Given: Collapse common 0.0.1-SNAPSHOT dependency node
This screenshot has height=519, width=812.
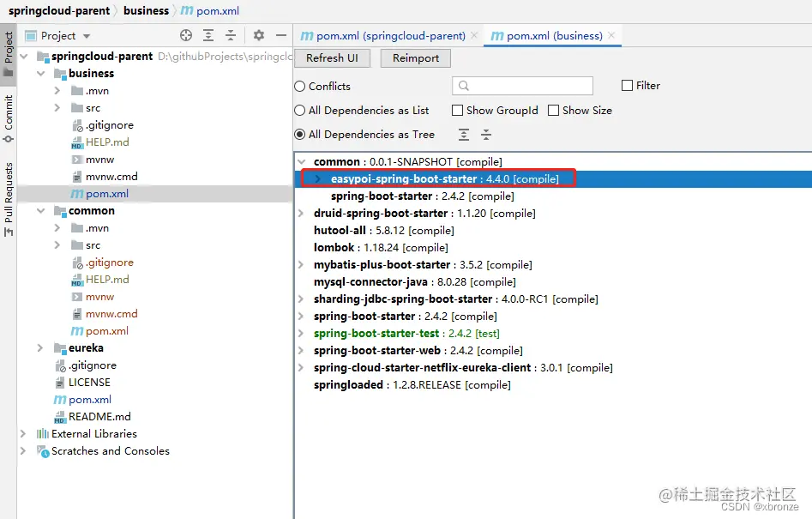Looking at the screenshot, I should pos(302,161).
